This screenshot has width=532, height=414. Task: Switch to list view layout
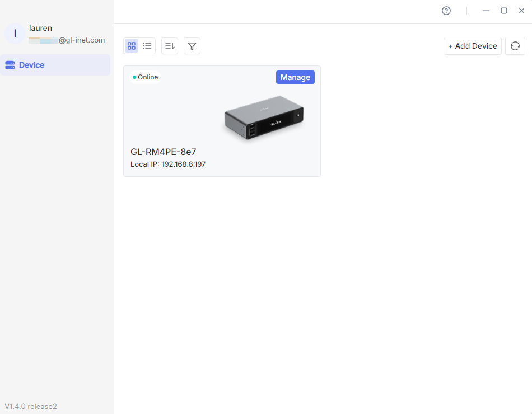(x=147, y=46)
